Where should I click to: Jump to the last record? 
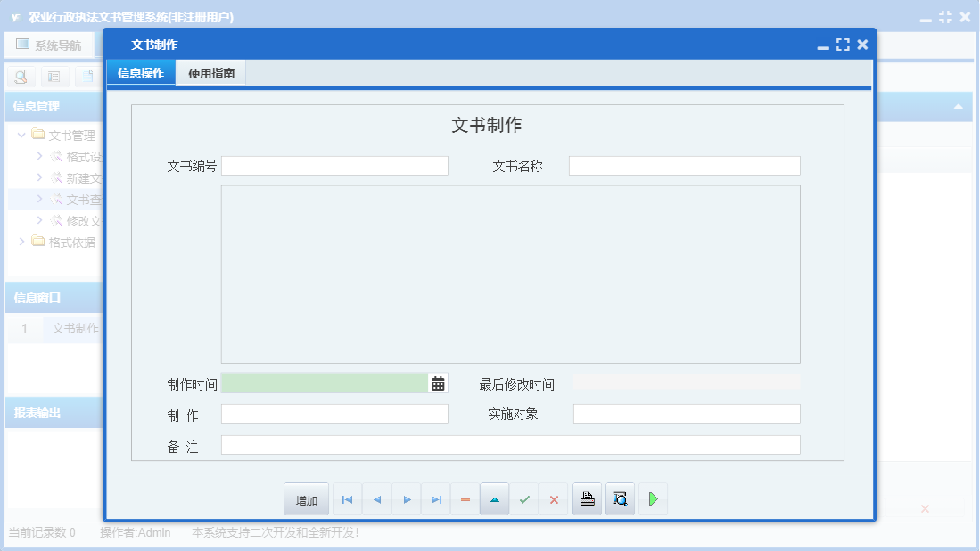436,498
